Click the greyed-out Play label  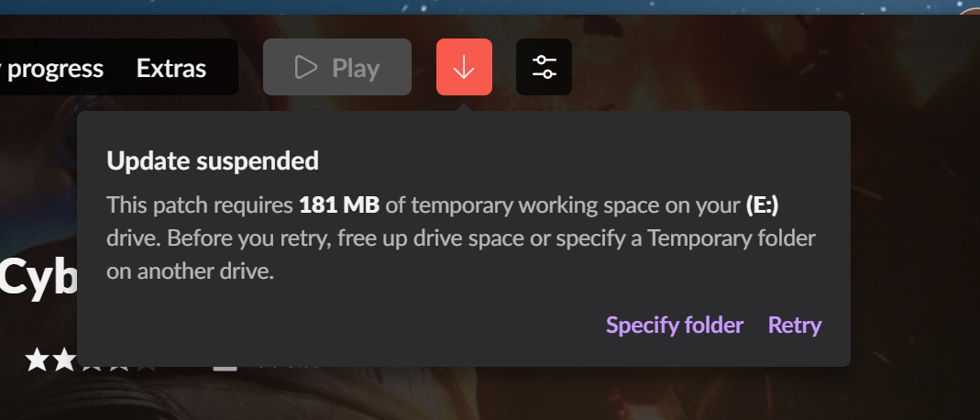coord(356,68)
